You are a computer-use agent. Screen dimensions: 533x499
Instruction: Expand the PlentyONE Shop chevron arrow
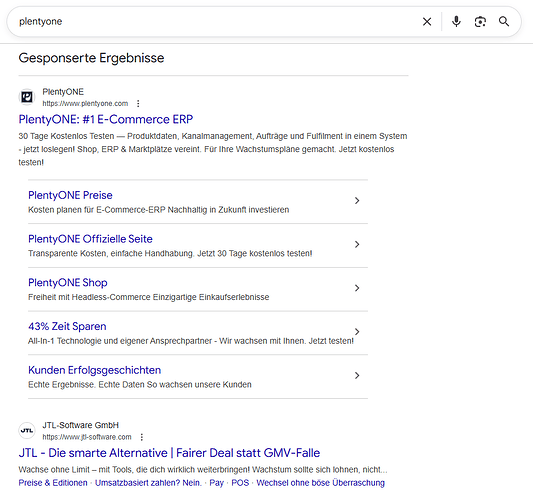point(357,288)
